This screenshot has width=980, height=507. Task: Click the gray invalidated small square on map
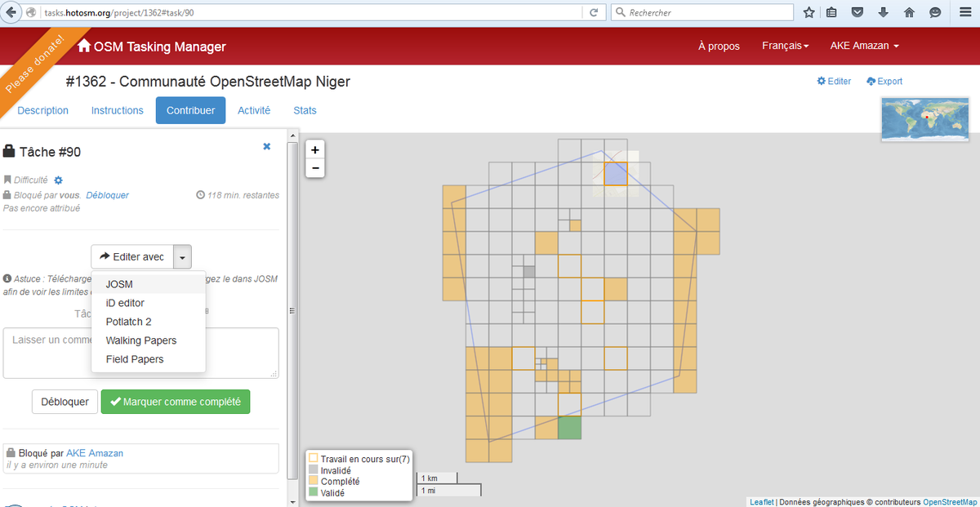coord(529,272)
